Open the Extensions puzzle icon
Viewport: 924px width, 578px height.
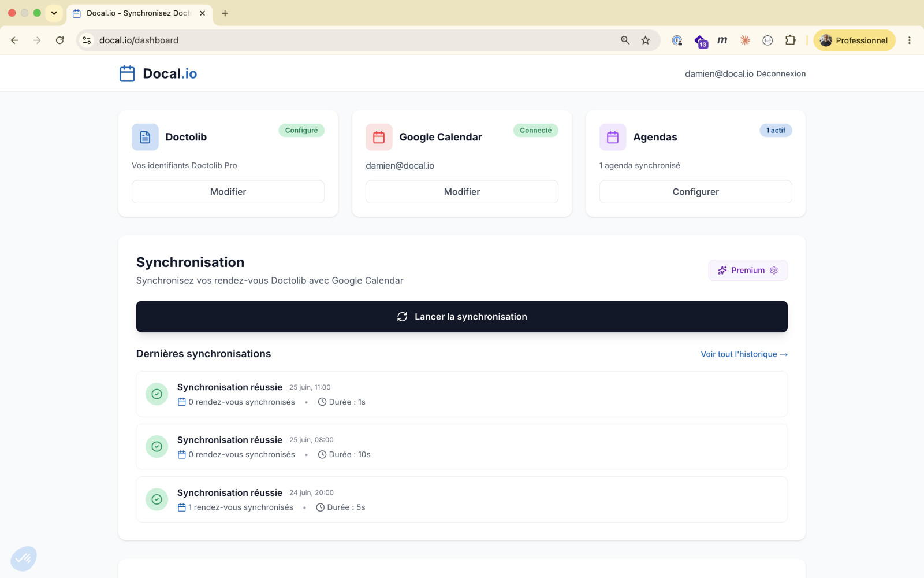790,40
